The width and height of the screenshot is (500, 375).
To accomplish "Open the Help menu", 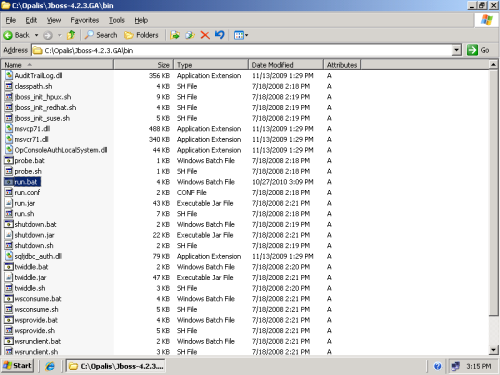I will (x=141, y=20).
